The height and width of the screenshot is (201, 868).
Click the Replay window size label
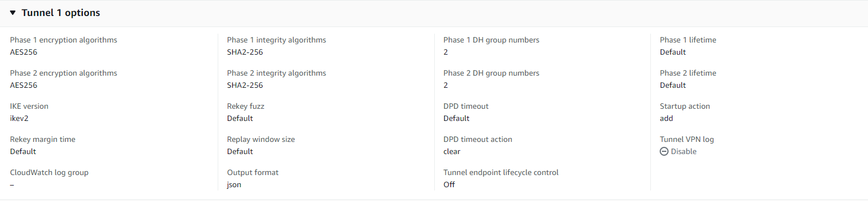pos(261,139)
